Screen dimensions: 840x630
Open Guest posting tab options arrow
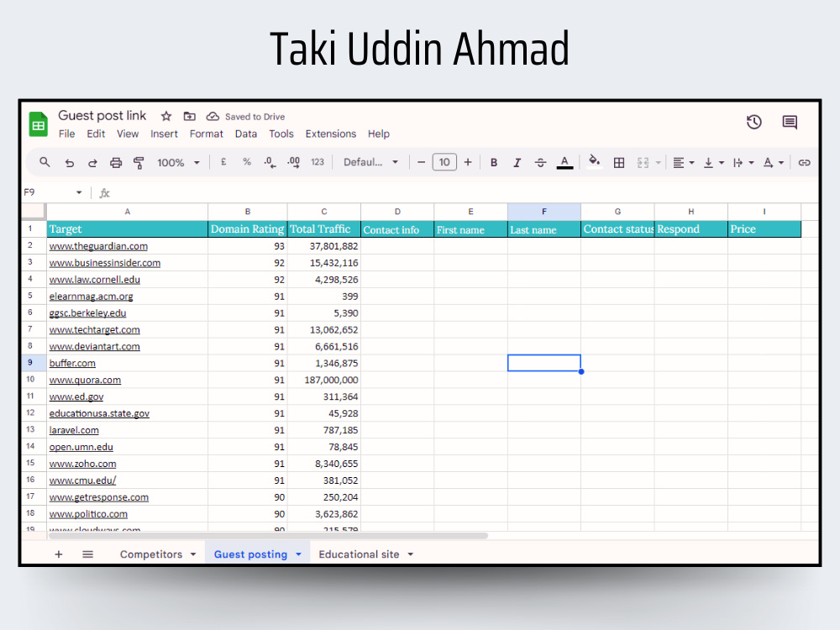[298, 554]
